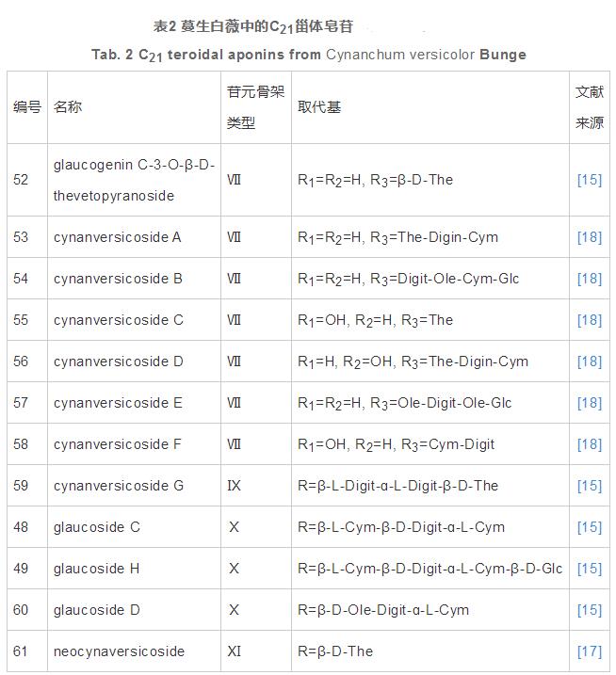Open reference [18] for cynanversicoside F
The image size is (616, 675).
589,444
